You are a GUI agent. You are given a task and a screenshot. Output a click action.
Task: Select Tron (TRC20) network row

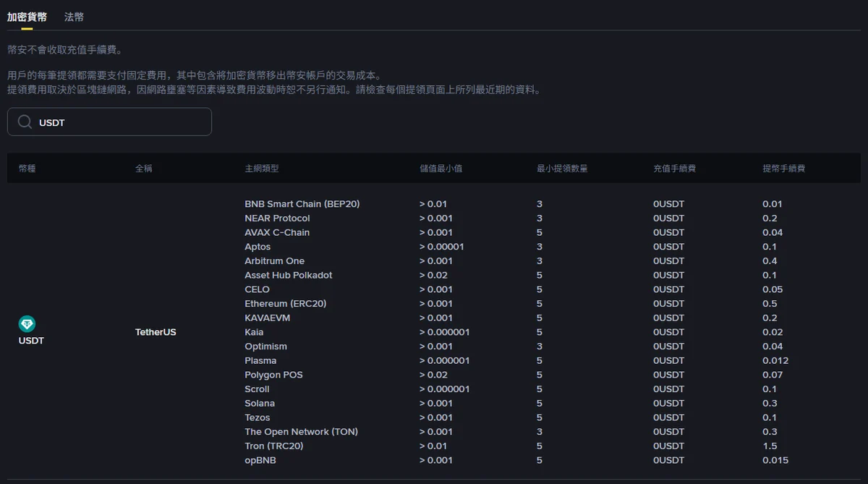coord(274,446)
